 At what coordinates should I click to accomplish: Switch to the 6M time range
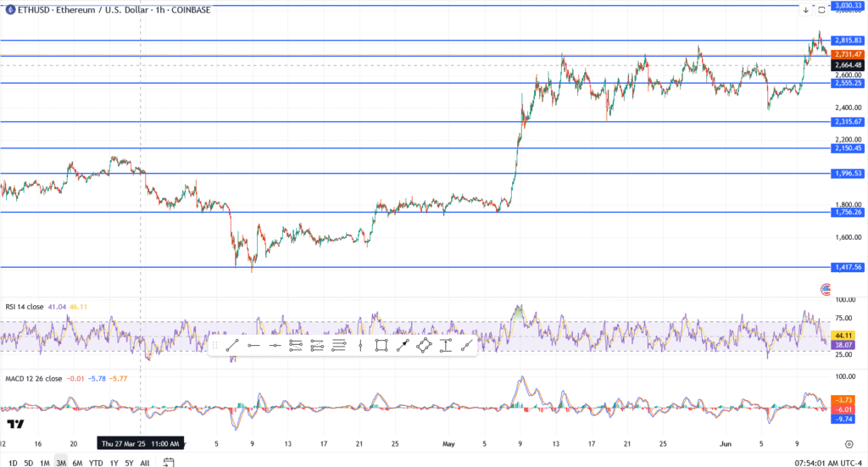tap(77, 463)
